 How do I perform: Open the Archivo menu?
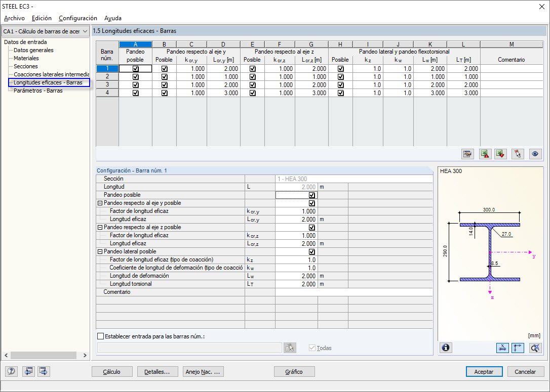tap(14, 18)
